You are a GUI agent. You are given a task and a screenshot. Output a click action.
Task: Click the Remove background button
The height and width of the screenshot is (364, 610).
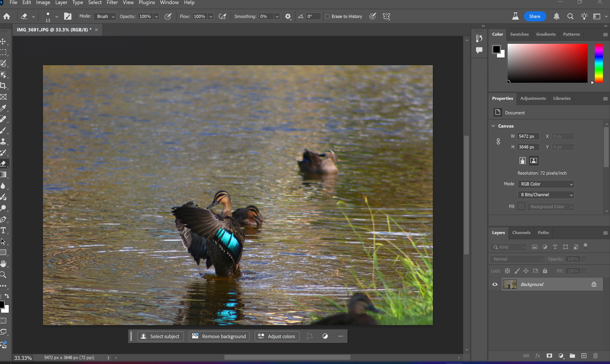[219, 336]
